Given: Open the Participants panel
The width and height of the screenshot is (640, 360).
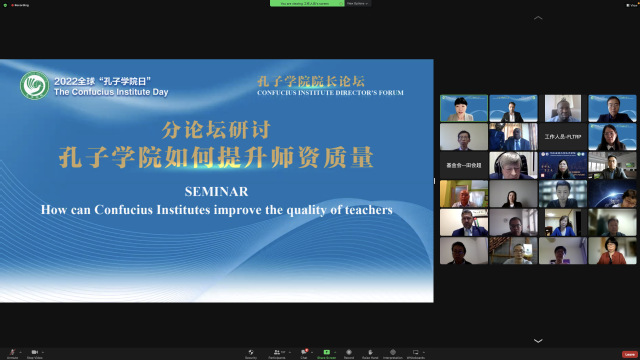Looking at the screenshot, I should pyautogui.click(x=277, y=352).
